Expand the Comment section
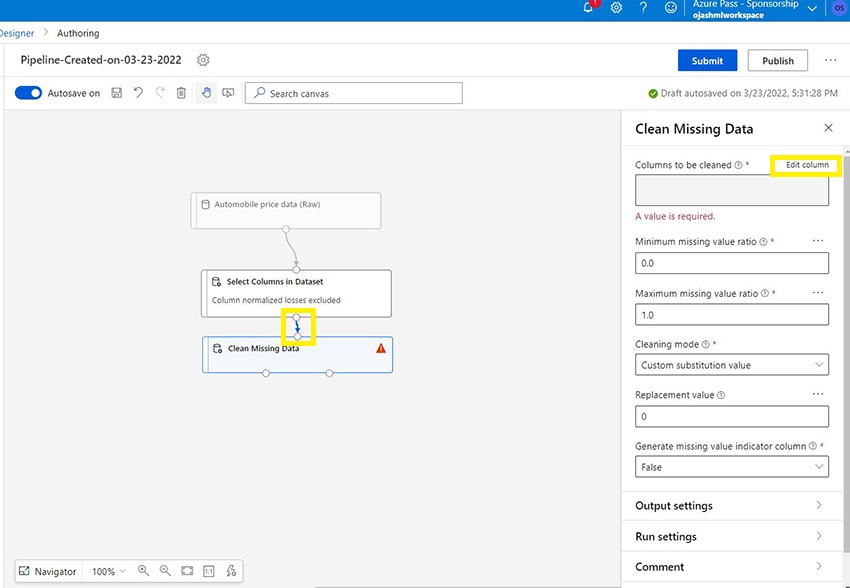This screenshot has width=850, height=588. point(731,567)
